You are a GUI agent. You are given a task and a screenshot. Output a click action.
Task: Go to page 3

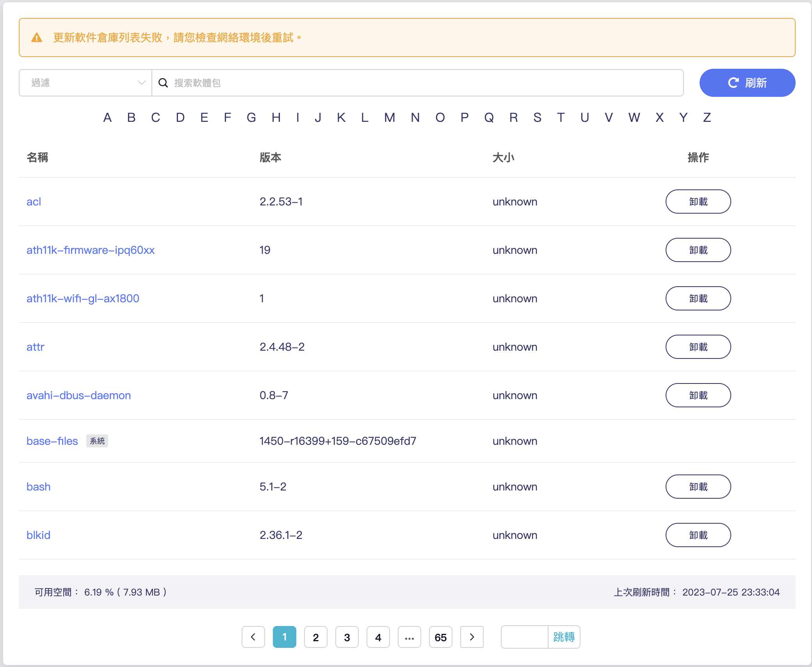(347, 637)
